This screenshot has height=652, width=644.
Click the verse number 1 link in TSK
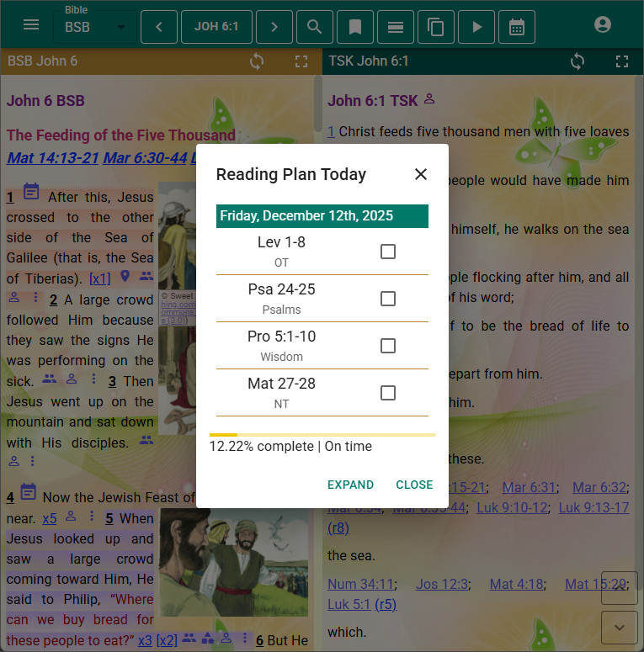(x=331, y=132)
